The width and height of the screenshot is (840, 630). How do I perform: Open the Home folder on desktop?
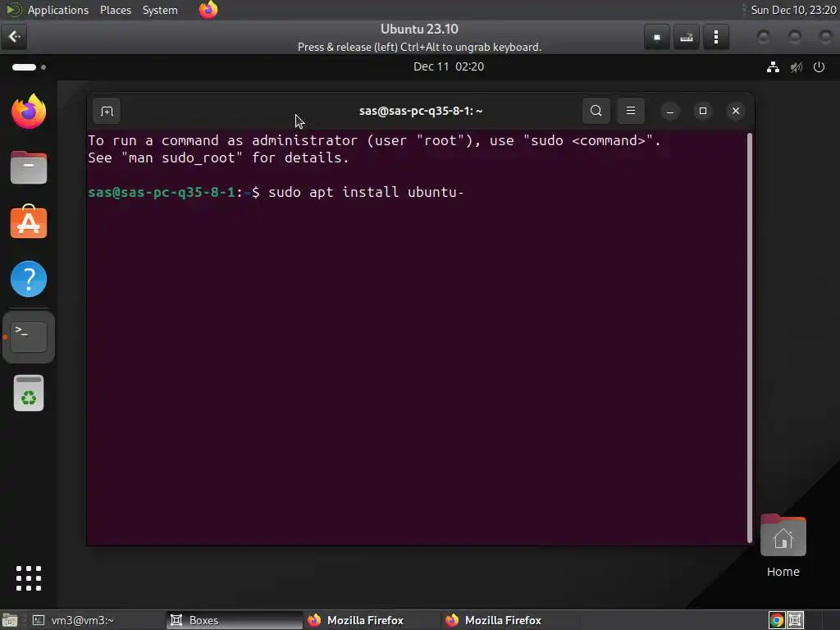[783, 546]
